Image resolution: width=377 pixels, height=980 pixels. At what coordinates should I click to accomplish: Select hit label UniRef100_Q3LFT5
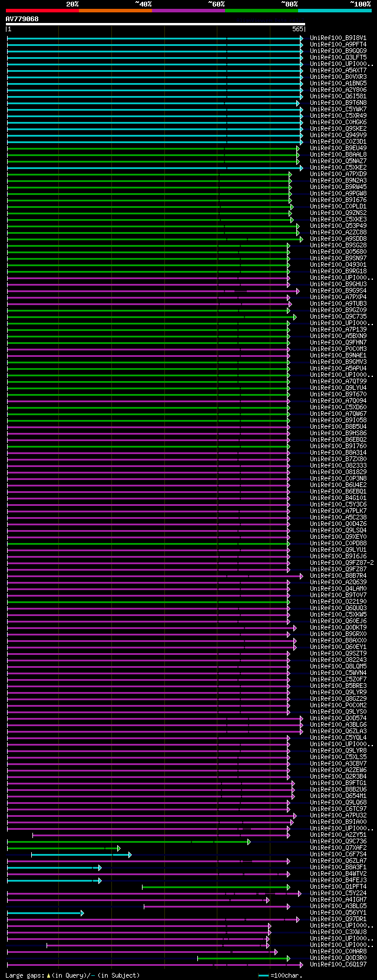(338, 58)
